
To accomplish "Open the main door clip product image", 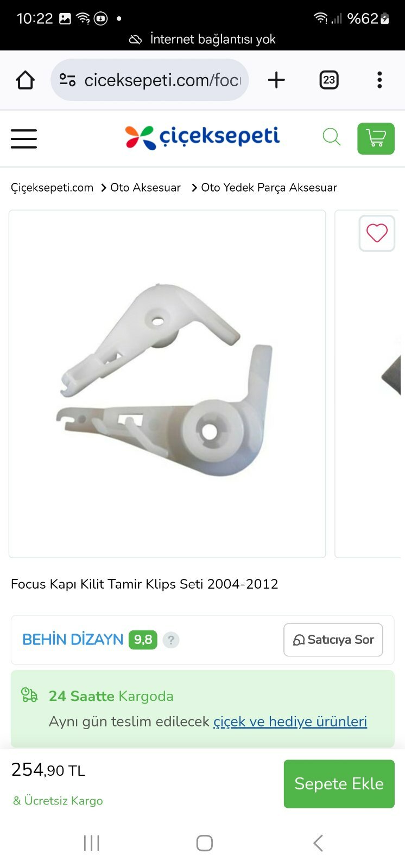I will pyautogui.click(x=167, y=384).
